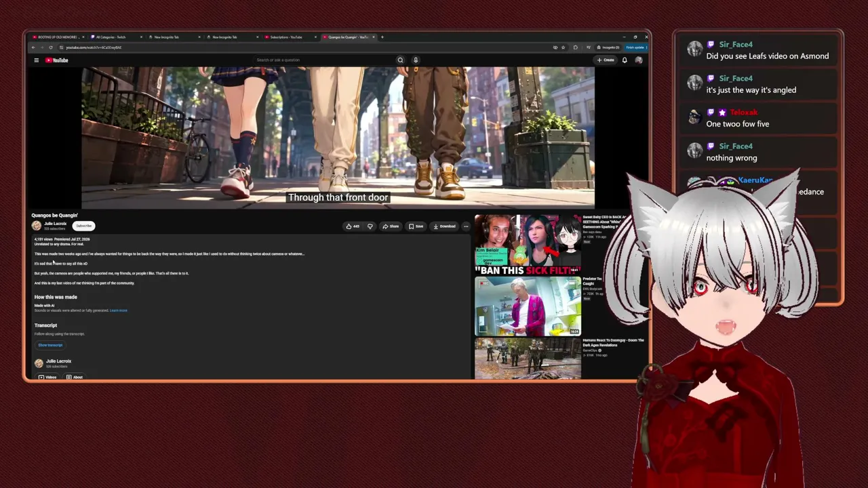Screen dimensions: 868x488
Task: Open Julie Lacroix's channel avatar beside Subscribe
Action: click(x=37, y=226)
